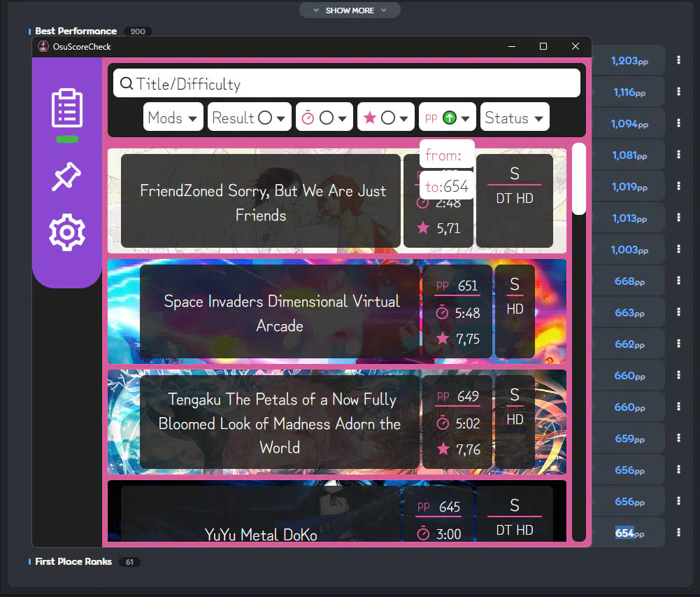Open the timer length dropdown arrow

(x=342, y=118)
